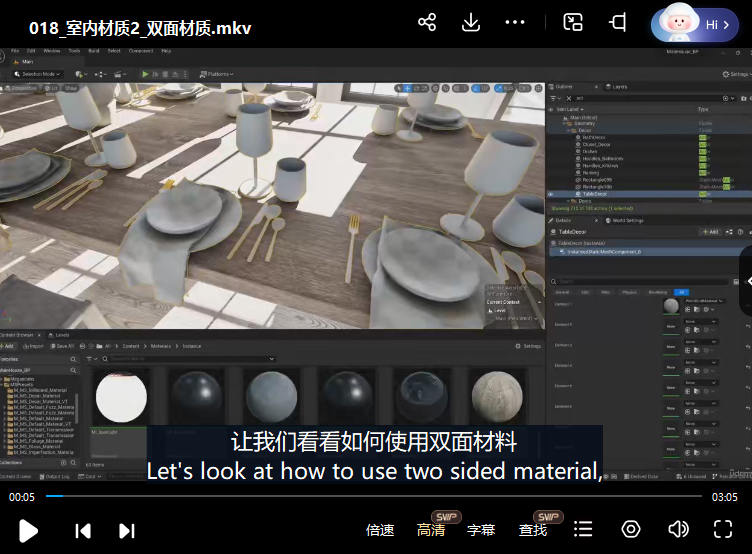Mute the volume speaker icon

tap(678, 529)
